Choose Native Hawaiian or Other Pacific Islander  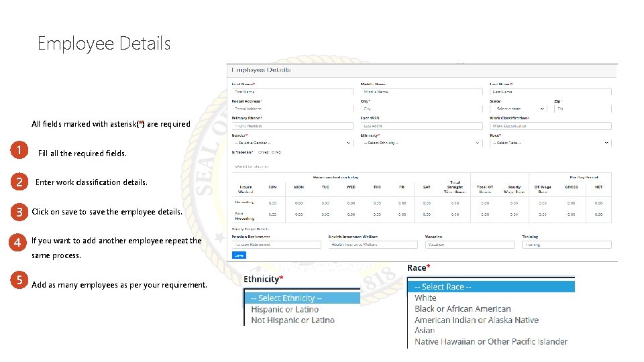point(491,341)
